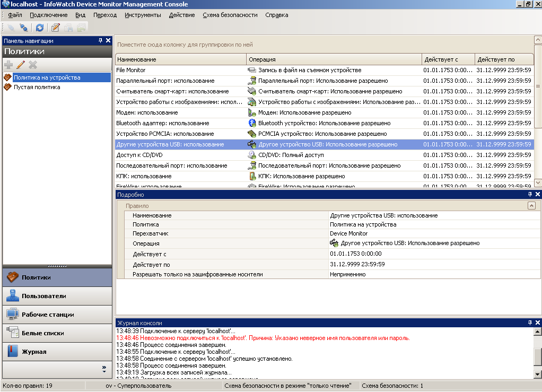The image size is (542, 392).
Task: Click the disconnect plug icon in toolbar
Action: coord(24,28)
